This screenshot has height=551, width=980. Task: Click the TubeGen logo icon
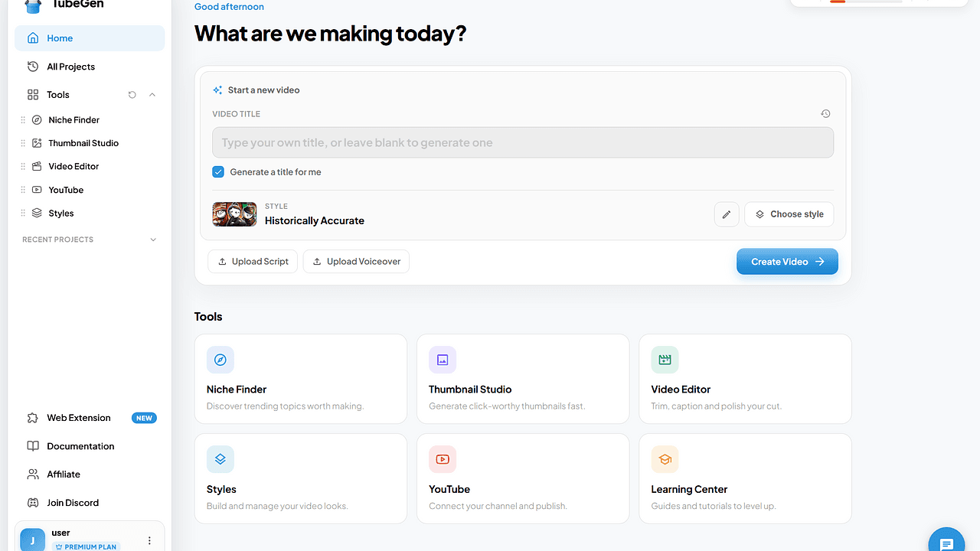pyautogui.click(x=33, y=6)
